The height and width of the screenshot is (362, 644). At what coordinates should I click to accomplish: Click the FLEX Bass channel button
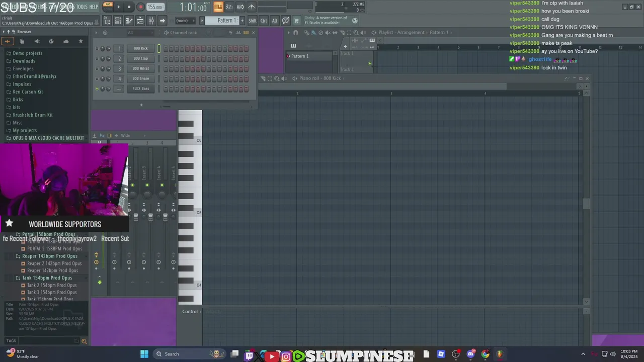tap(140, 88)
